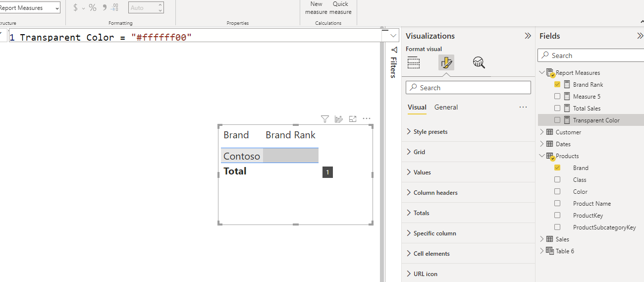Click Focus mode icon on the visual
Viewport: 644px width, 282px height.
coord(353,119)
